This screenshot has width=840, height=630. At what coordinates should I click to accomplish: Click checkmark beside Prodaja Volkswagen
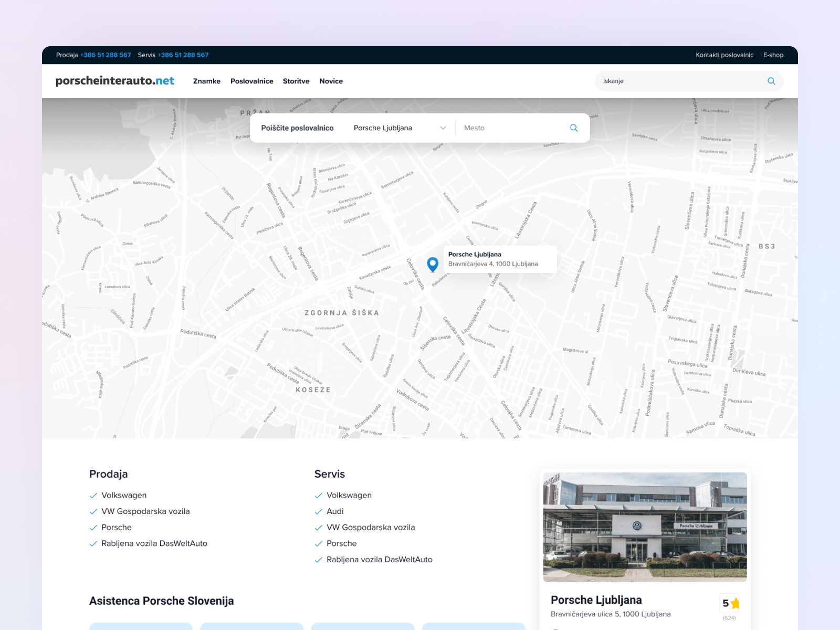(x=93, y=495)
